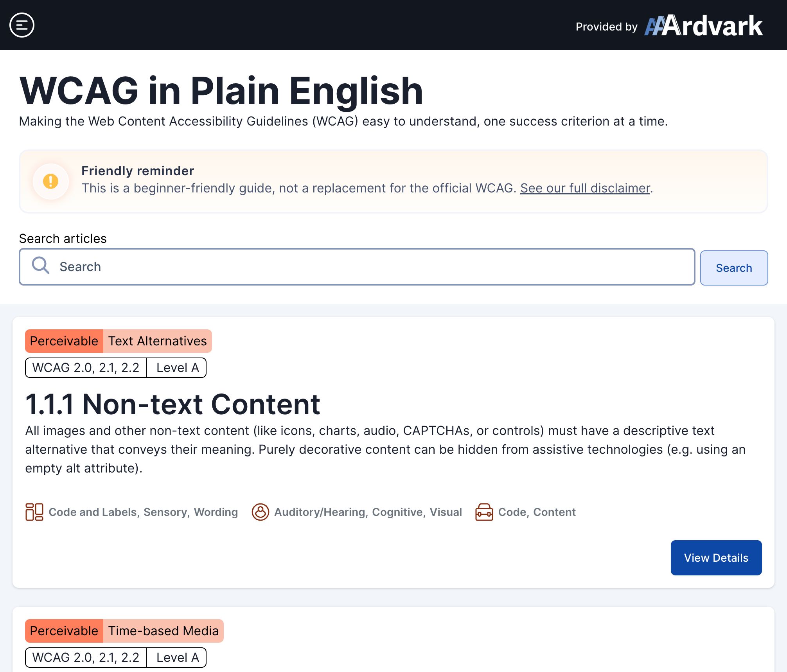Click the AAArdvark logo
The height and width of the screenshot is (672, 787).
click(703, 26)
